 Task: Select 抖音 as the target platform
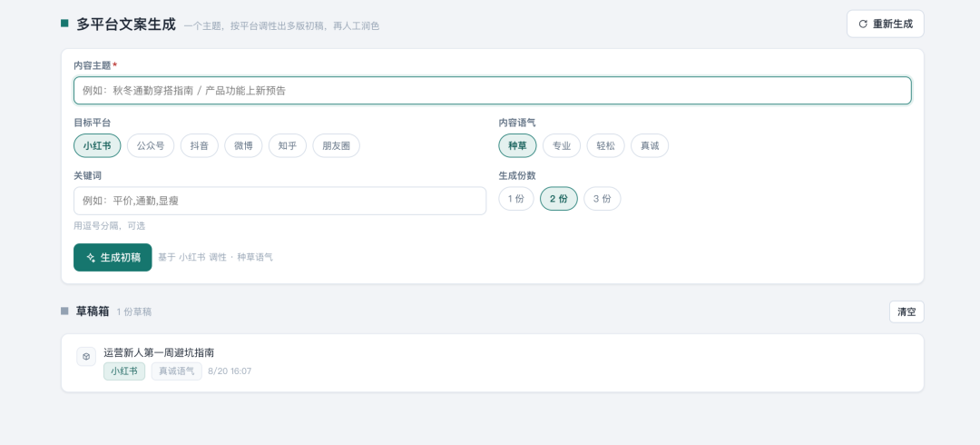pyautogui.click(x=200, y=146)
